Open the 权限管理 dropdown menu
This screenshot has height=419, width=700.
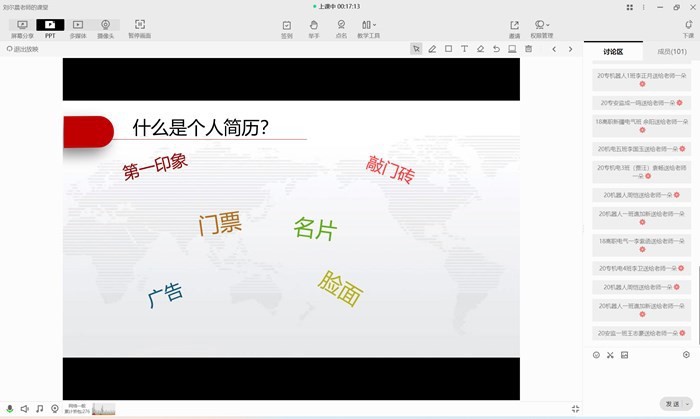tap(542, 27)
